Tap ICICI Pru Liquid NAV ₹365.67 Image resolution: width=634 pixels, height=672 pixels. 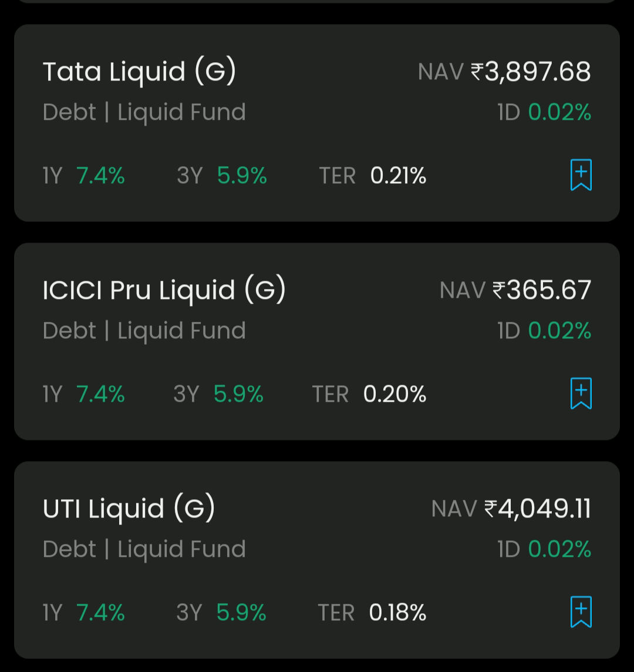point(515,290)
